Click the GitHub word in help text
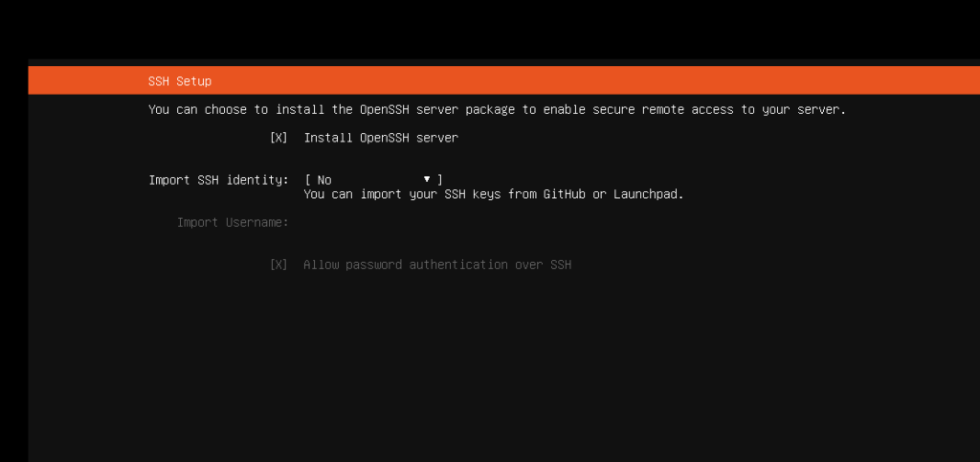Screen dimensions: 980x462 565,194
